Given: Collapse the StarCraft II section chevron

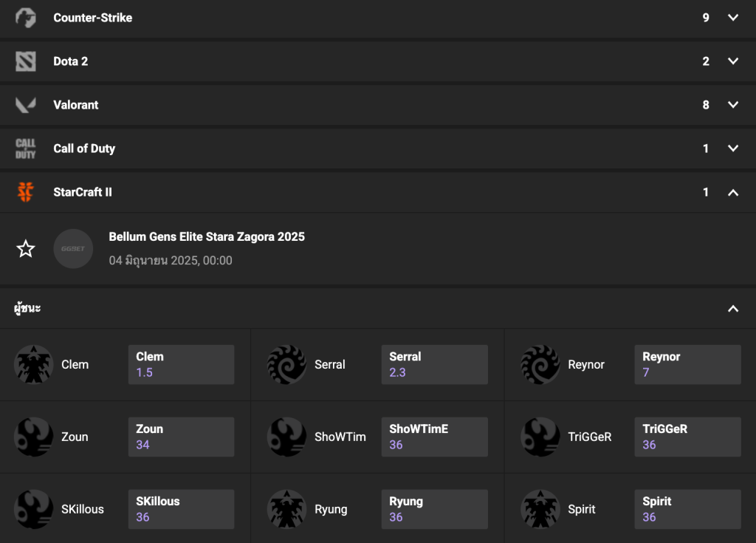Looking at the screenshot, I should click(x=732, y=192).
